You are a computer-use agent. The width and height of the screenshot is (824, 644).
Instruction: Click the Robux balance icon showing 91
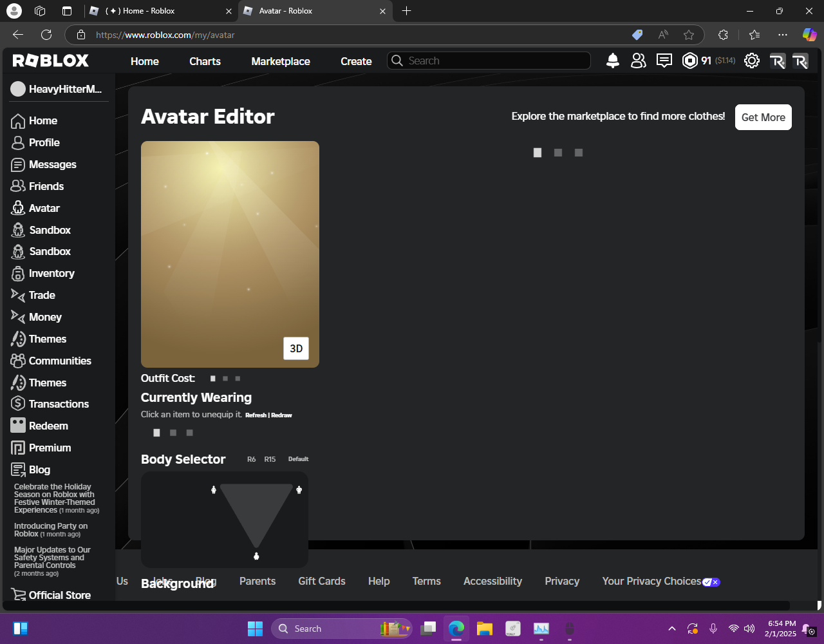(690, 61)
